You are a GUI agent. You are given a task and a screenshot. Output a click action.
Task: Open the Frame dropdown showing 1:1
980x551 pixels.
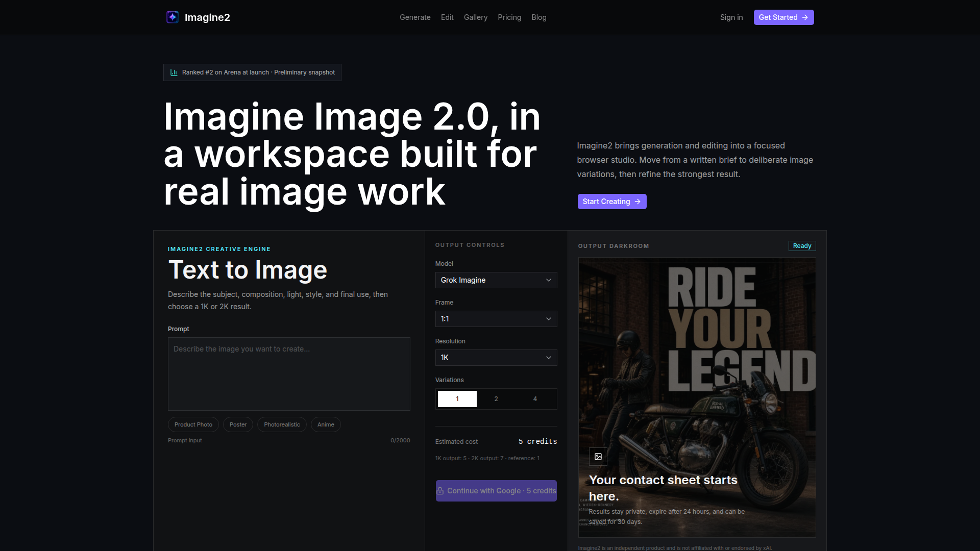pos(496,319)
